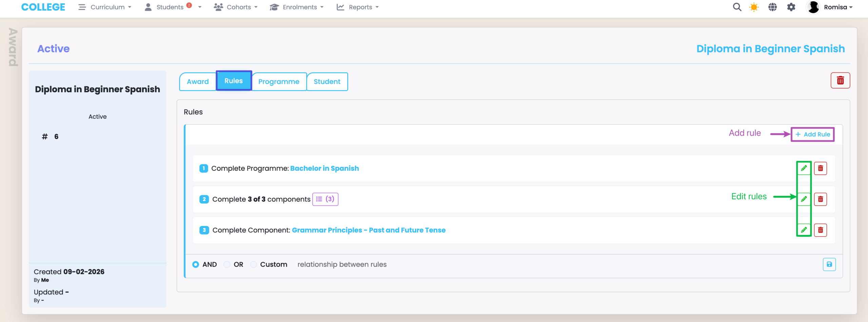Edit the Grammar Principles component rule

pyautogui.click(x=804, y=230)
